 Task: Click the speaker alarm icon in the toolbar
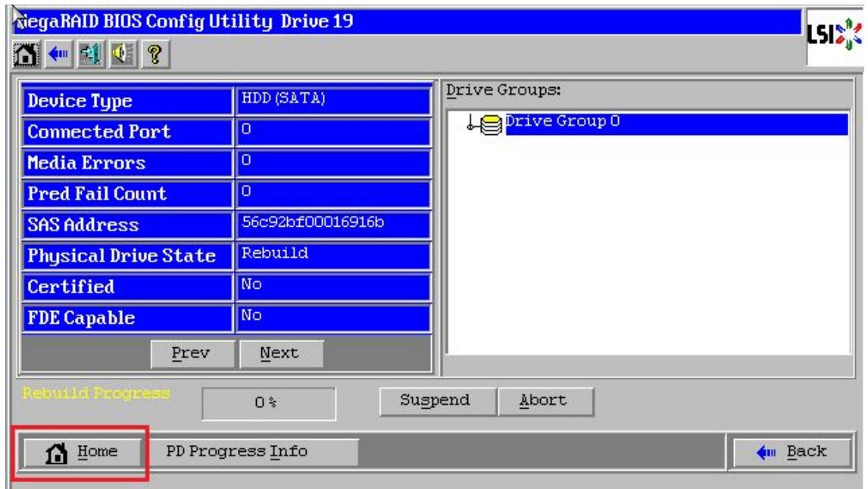[x=123, y=55]
